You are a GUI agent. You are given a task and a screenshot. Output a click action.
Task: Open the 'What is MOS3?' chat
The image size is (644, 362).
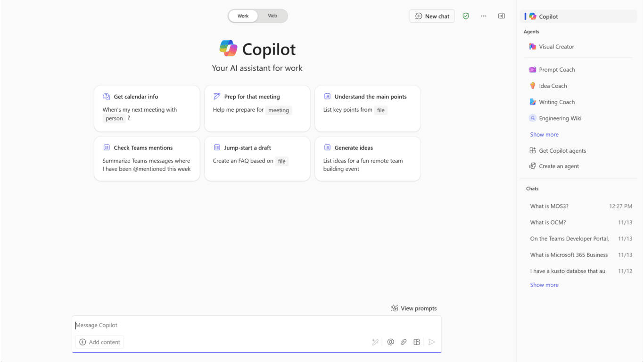[x=549, y=206]
